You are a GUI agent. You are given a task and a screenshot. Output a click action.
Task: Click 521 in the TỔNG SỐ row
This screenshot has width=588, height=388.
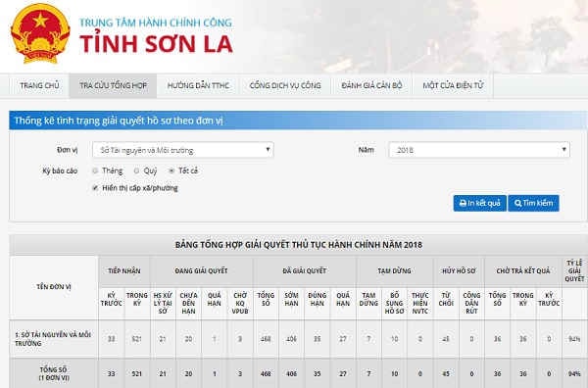coord(137,373)
